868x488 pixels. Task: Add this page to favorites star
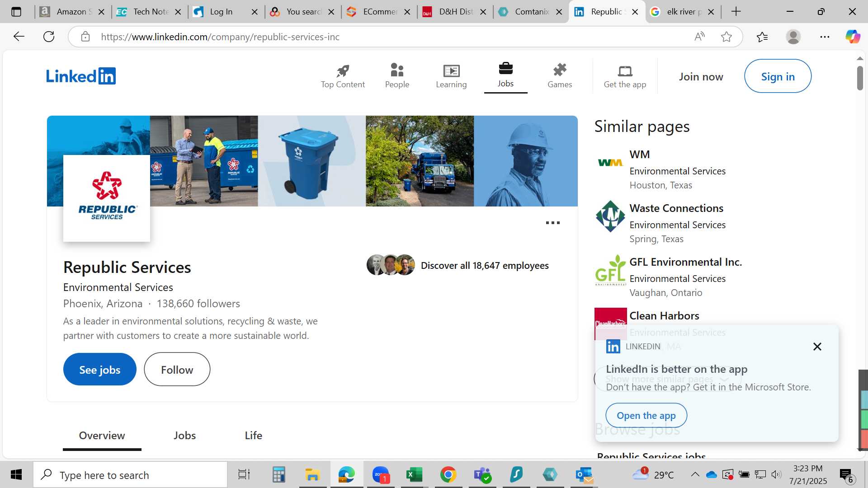coord(726,37)
